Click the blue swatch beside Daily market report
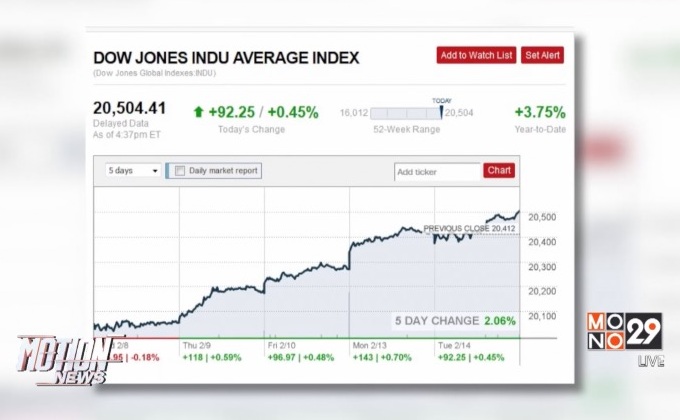680x420 pixels. coord(167,171)
